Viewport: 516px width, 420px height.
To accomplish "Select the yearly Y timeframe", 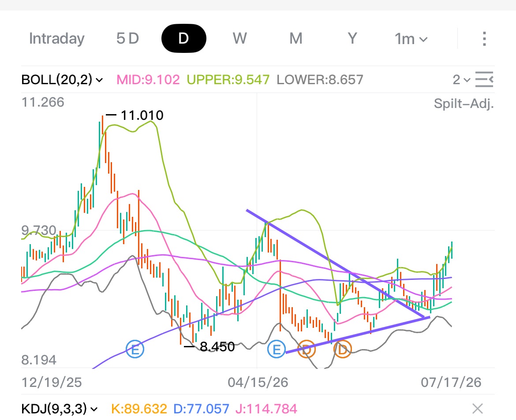I will pos(352,38).
